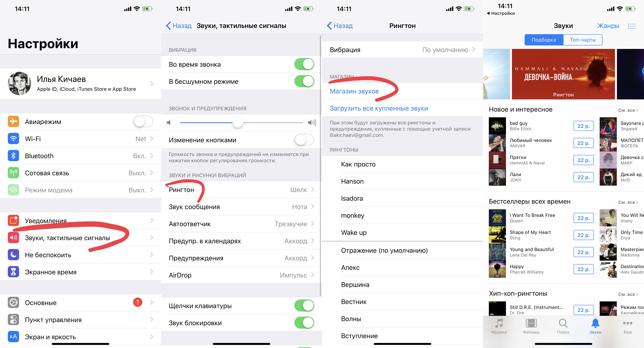Expand the Ringtone sound settings

tap(241, 189)
